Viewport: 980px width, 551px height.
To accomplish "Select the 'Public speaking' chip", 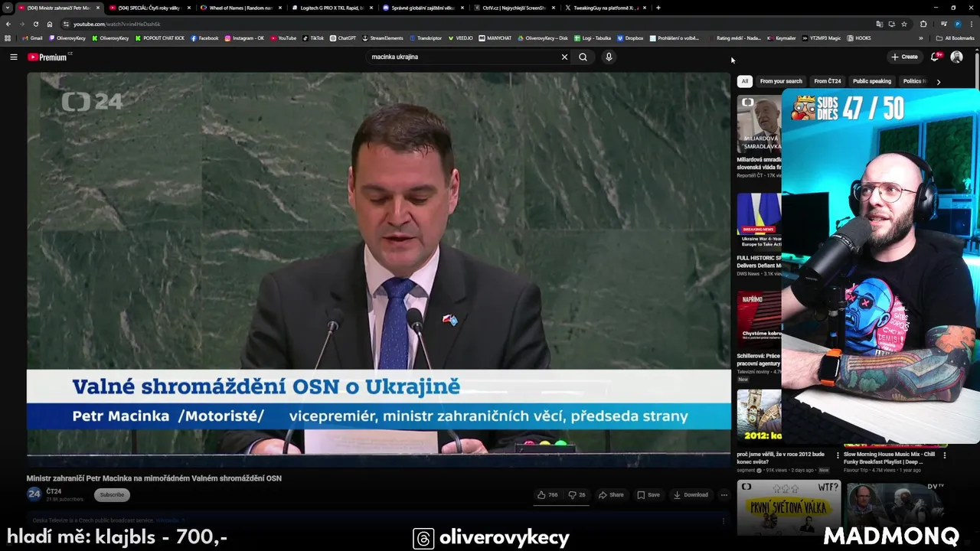I will (x=872, y=81).
